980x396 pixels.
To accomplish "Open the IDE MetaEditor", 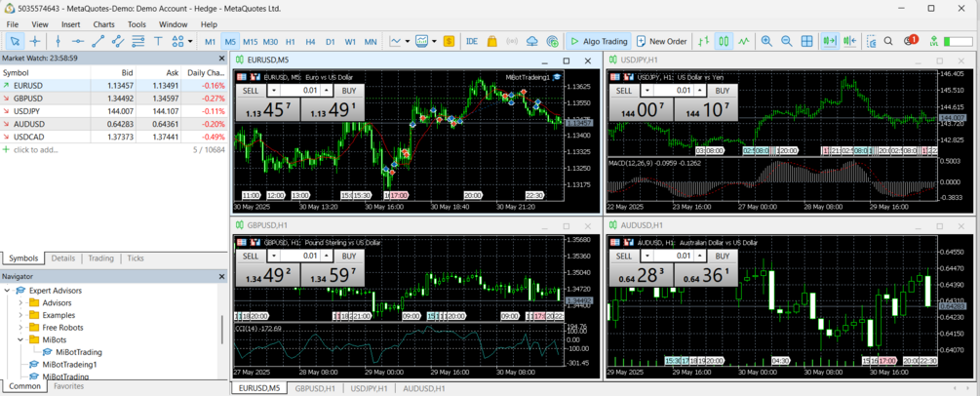I will pyautogui.click(x=472, y=41).
